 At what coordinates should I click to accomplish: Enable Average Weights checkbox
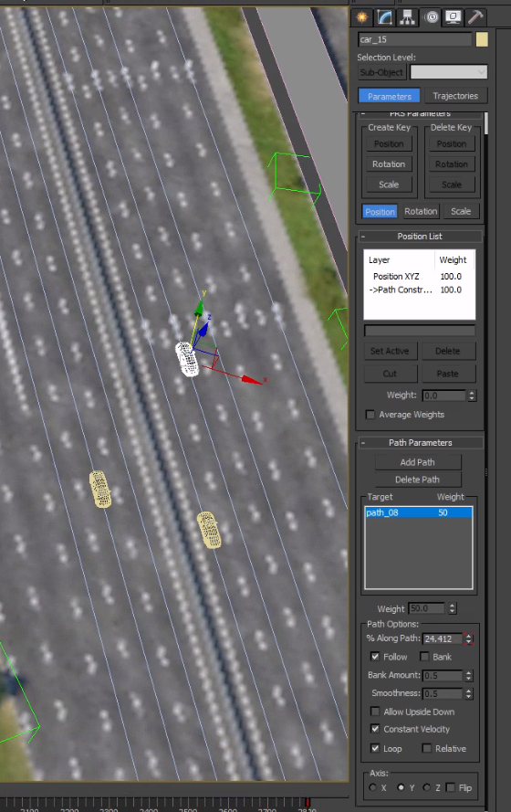point(370,415)
